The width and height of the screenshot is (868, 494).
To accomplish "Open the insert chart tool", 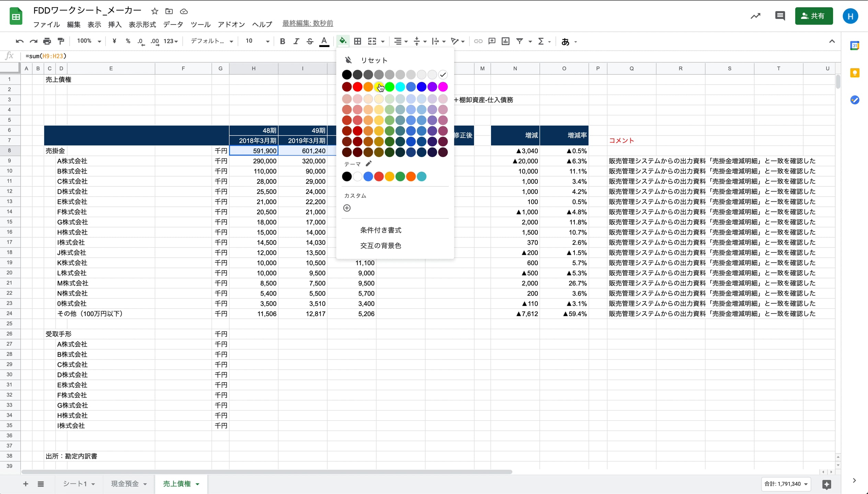I will click(505, 41).
